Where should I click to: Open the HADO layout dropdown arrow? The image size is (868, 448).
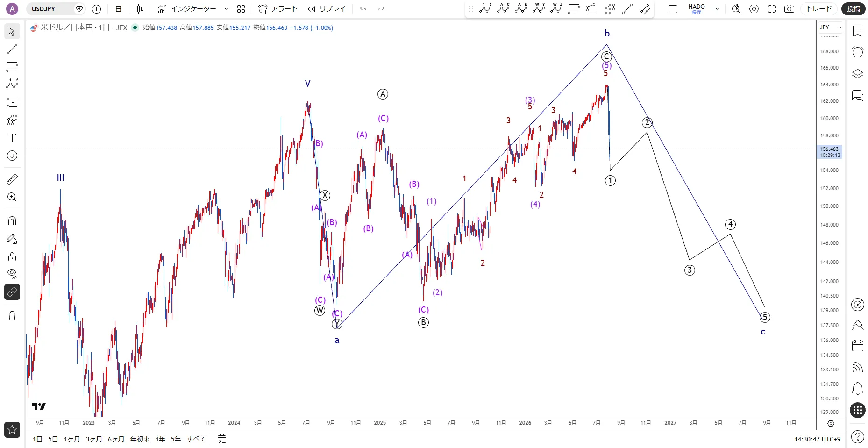coord(718,9)
